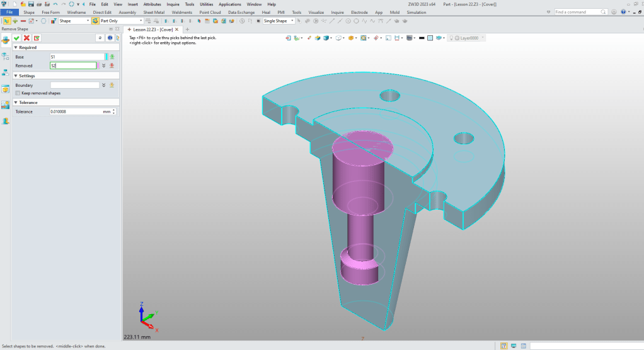
Task: Click the light bulb icon beside Layer0000
Action: coord(450,38)
